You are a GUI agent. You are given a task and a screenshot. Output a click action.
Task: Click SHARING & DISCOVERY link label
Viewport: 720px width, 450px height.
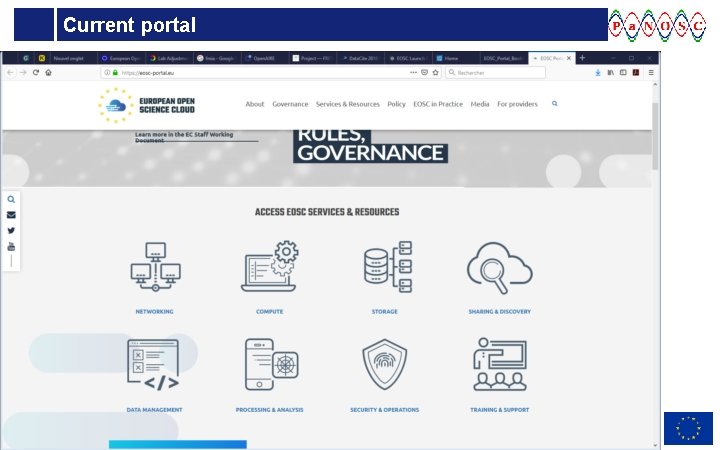(x=500, y=311)
